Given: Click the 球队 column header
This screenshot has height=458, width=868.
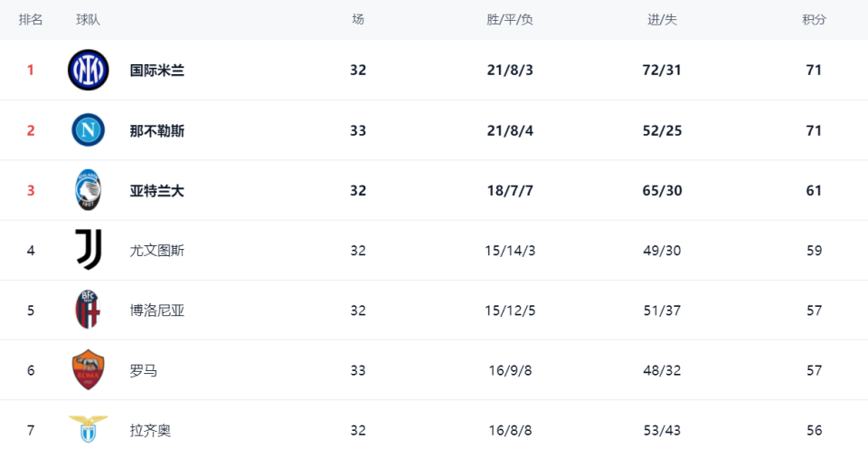Looking at the screenshot, I should click(88, 20).
